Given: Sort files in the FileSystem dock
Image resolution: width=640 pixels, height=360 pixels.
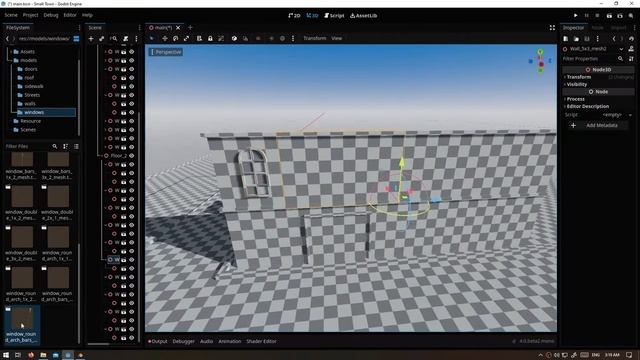Looking at the screenshot, I should [x=65, y=146].
